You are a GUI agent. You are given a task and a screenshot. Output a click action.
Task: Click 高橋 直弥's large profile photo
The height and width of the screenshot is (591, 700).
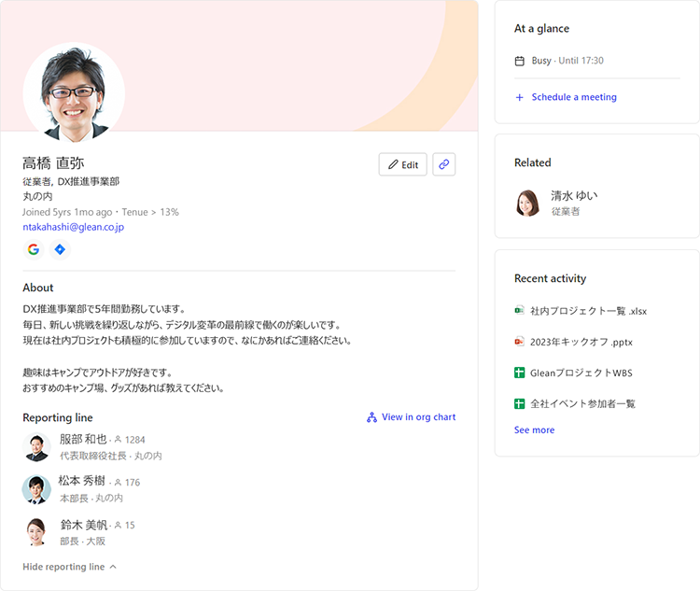74,93
